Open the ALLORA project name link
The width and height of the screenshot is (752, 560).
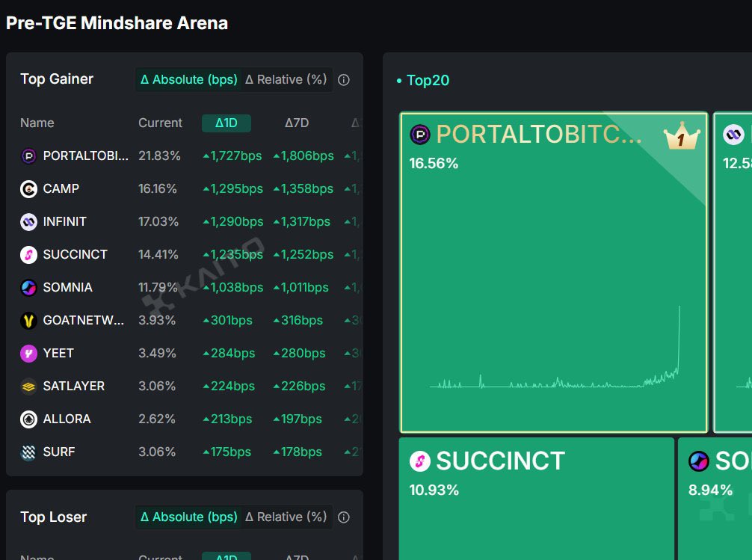coord(67,419)
